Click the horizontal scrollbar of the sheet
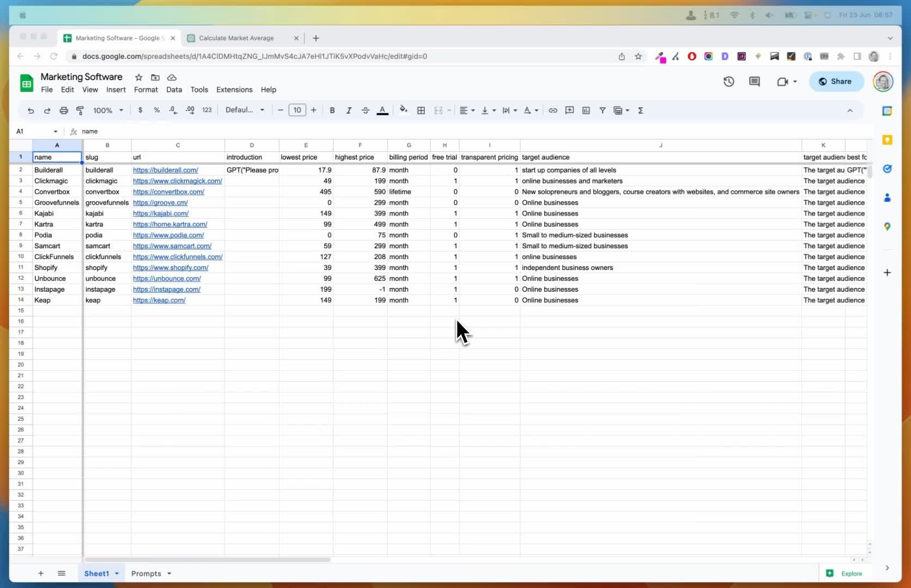 [x=207, y=560]
